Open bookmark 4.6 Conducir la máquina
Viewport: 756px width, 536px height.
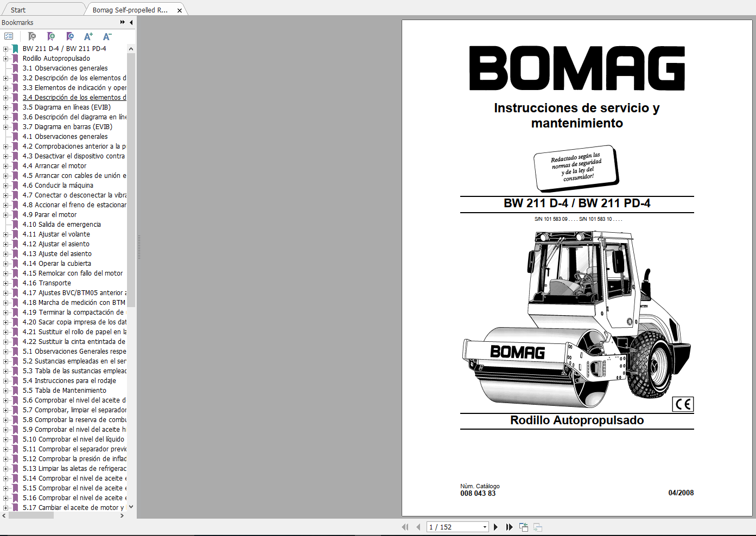pos(58,185)
